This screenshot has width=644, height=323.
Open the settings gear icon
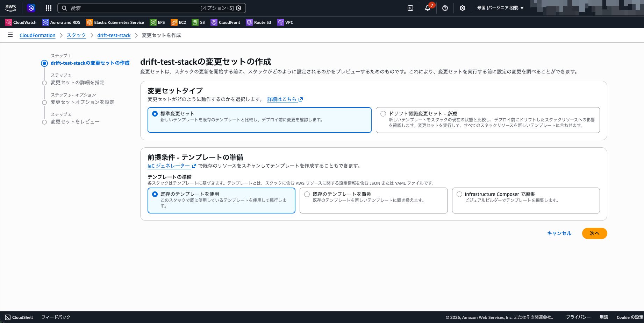click(x=463, y=8)
